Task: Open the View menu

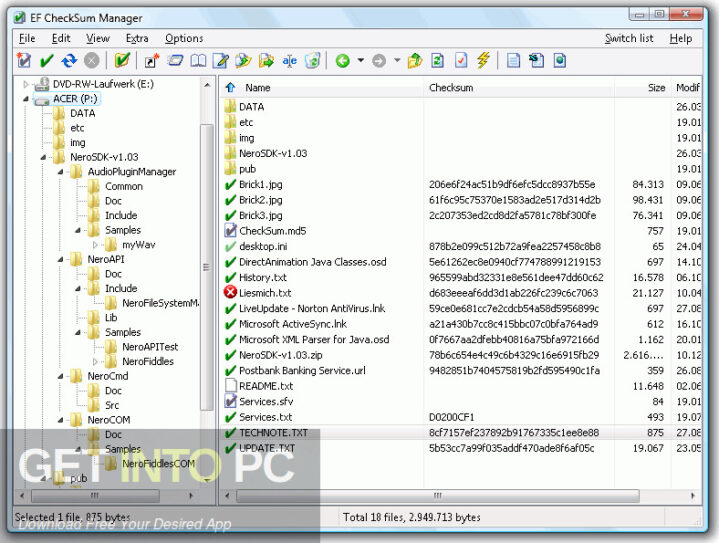Action: (x=98, y=38)
